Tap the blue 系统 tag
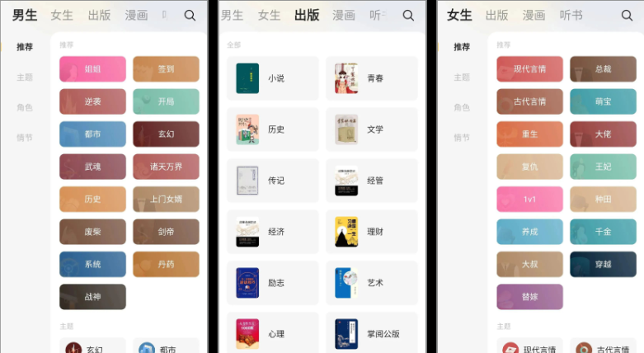 tap(93, 264)
